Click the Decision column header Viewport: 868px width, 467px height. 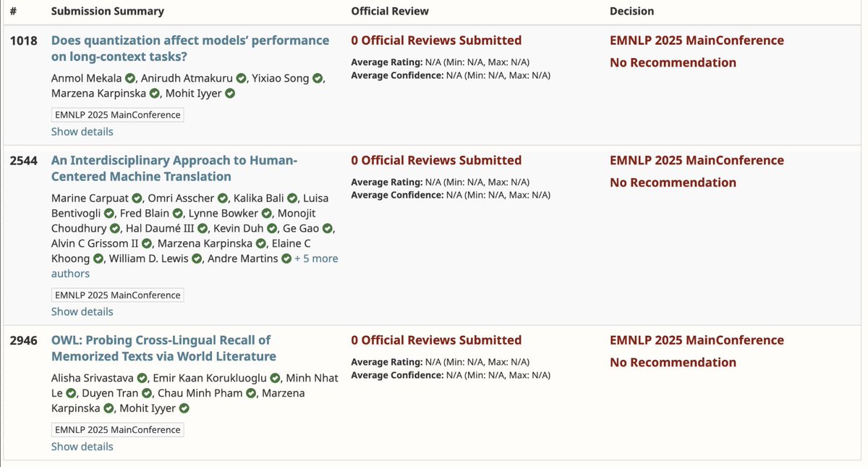633,11
